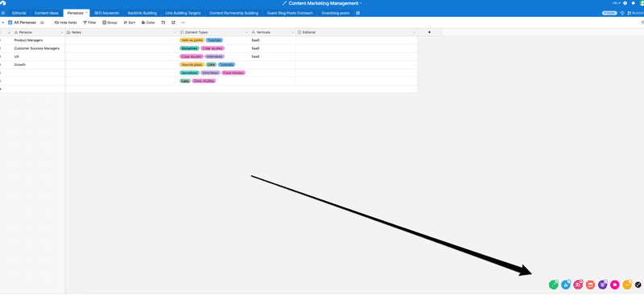Click the All Personas grid view icon
Screen dimensions: 644x295
click(x=10, y=23)
